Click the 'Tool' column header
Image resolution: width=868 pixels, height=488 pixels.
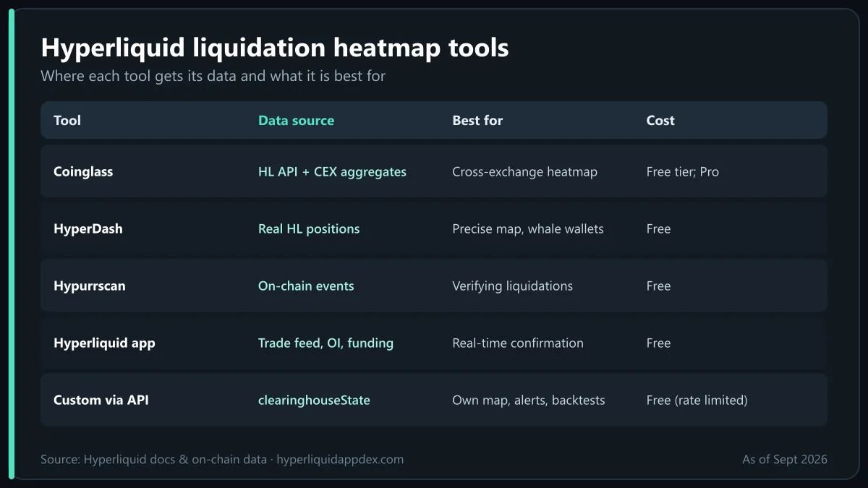pos(67,121)
